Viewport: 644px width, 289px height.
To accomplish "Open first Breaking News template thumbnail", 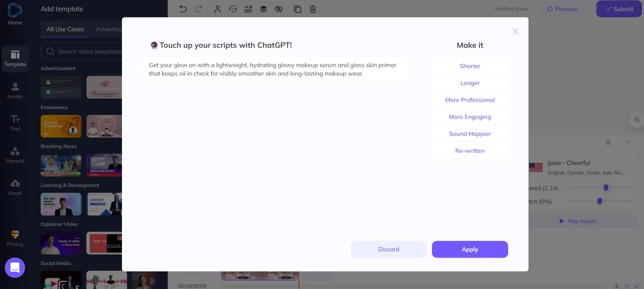I will pos(61,165).
